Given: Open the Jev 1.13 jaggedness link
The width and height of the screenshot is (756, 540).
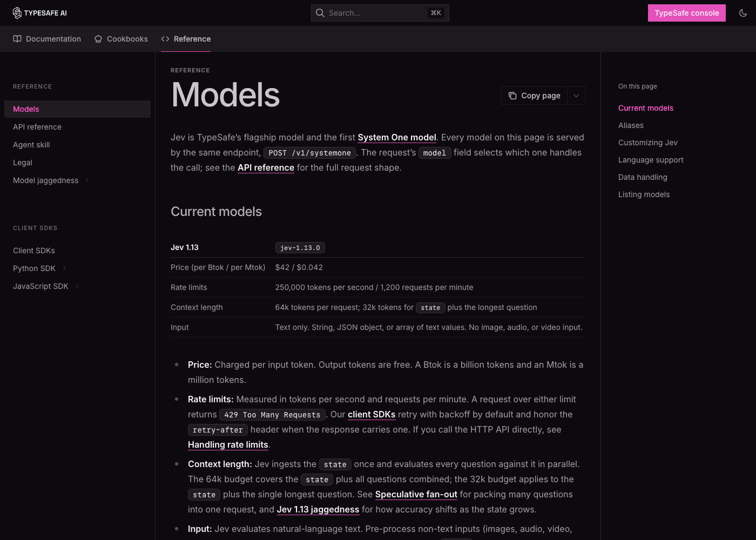Looking at the screenshot, I should (x=318, y=509).
